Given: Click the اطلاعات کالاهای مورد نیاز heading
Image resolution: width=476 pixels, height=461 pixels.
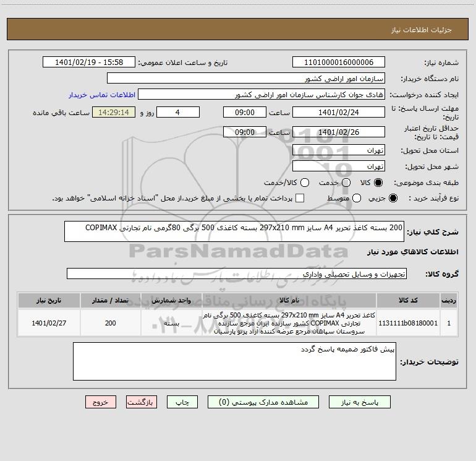Looking at the screenshot, I should point(413,252).
